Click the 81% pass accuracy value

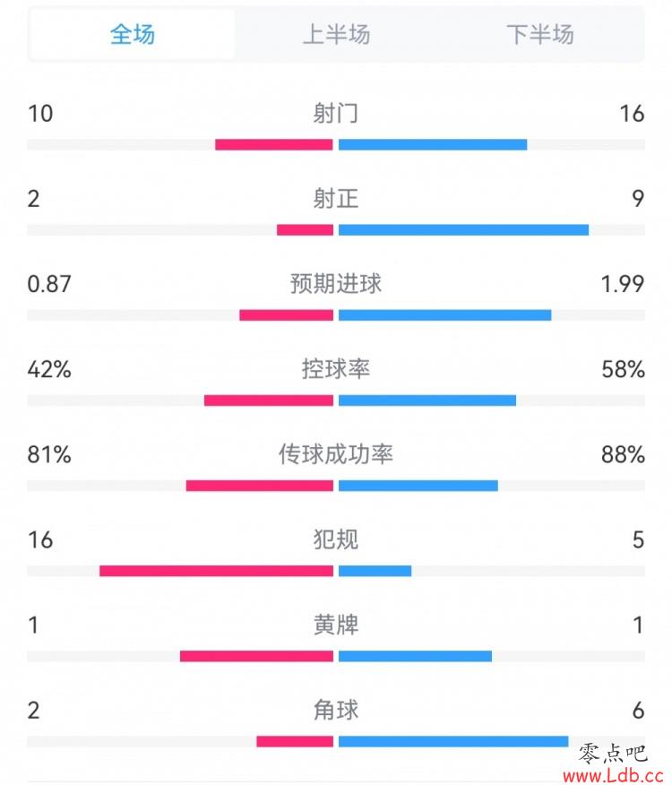coord(49,454)
